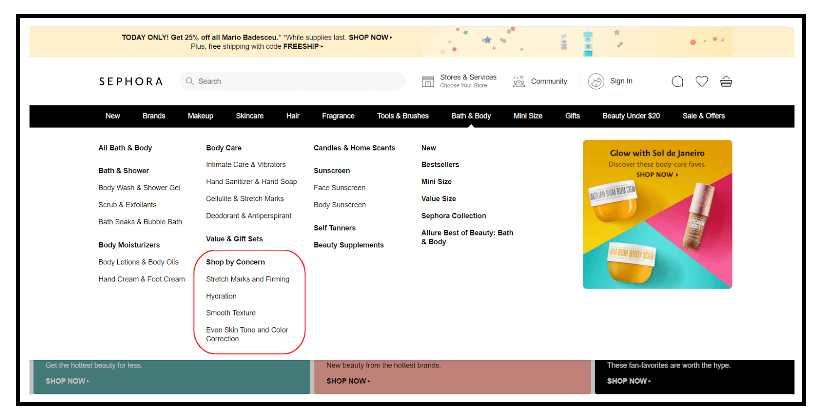The image size is (822, 420).
Task: Click the Sephora logo
Action: point(129,81)
